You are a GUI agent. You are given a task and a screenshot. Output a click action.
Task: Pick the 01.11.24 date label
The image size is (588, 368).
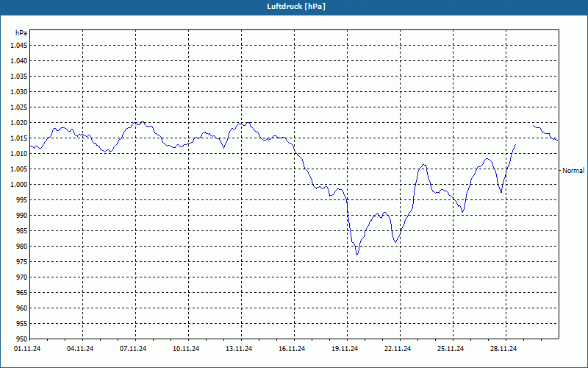pos(27,348)
